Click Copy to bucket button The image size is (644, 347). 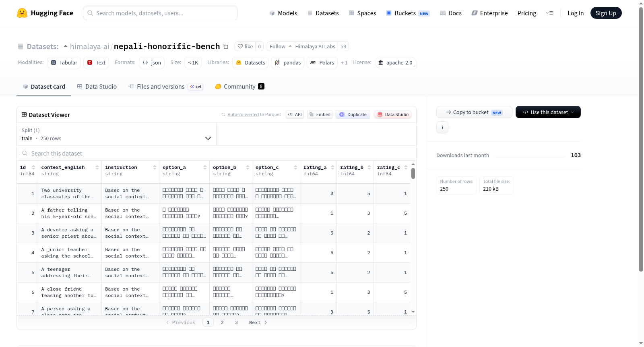click(474, 112)
